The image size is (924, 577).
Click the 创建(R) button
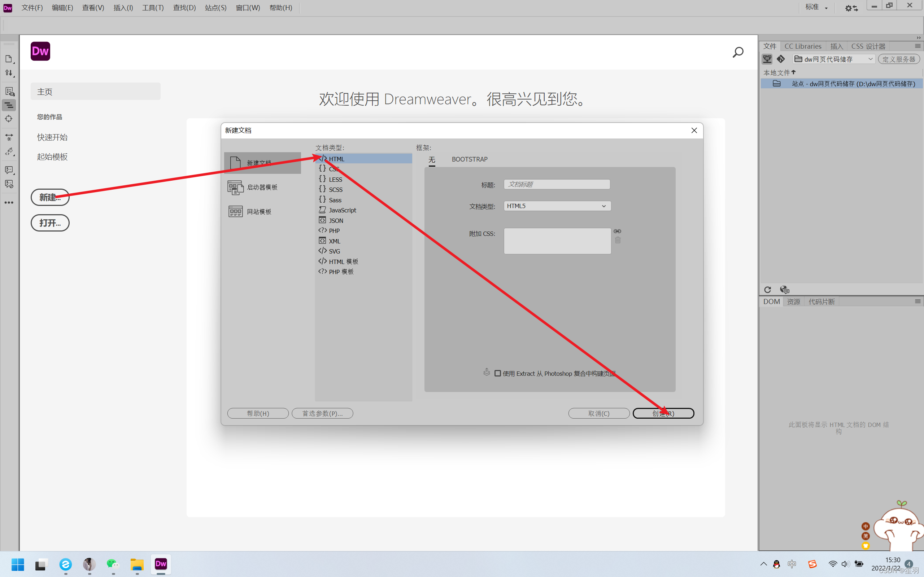point(663,413)
